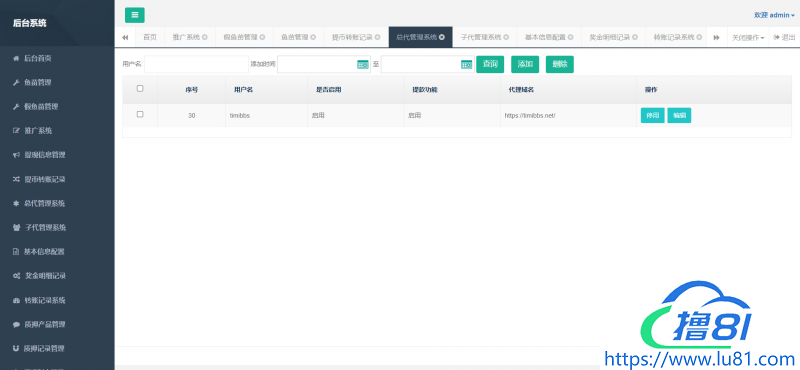800x370 pixels.
Task: Switch to the 推广系统 tab
Action: (x=186, y=37)
